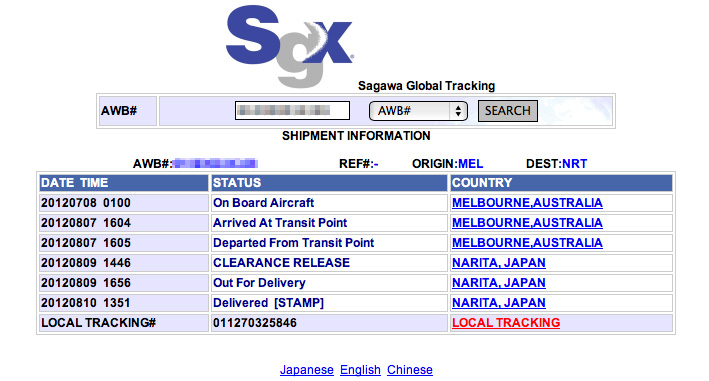Focus the AWB number input field
The height and width of the screenshot is (381, 709).
pyautogui.click(x=292, y=110)
